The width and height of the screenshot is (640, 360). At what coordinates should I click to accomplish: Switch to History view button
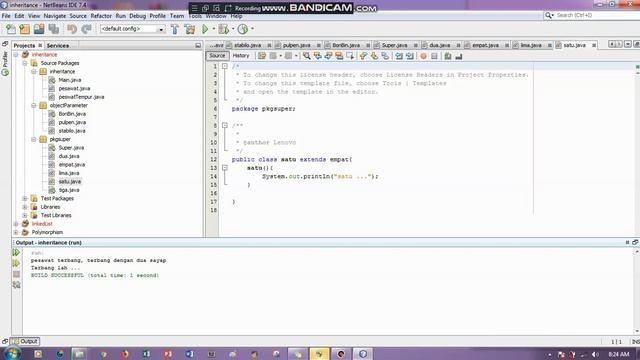241,56
